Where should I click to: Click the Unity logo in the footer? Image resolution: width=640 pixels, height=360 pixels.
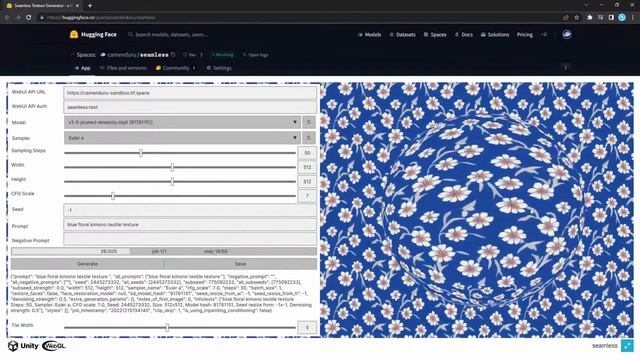23,346
